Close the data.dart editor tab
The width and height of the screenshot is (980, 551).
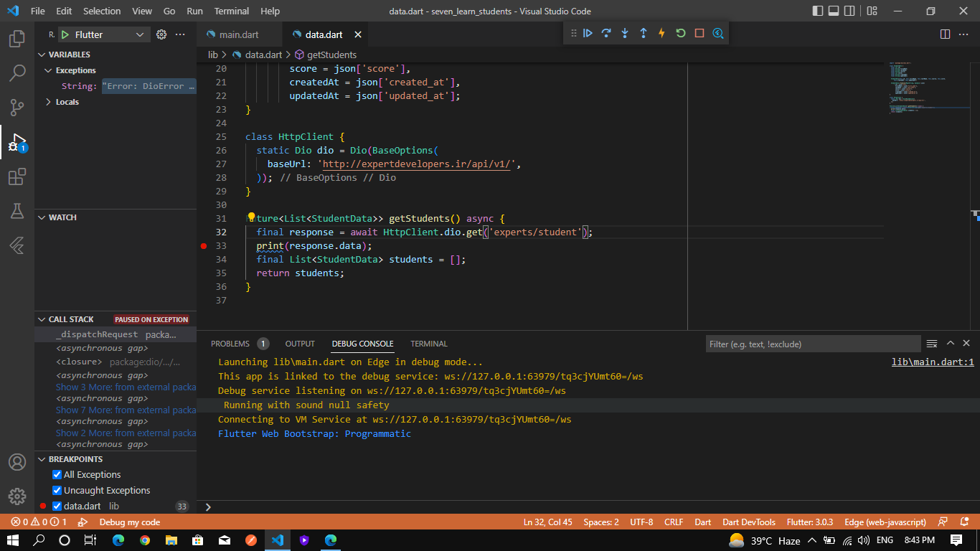pos(358,34)
